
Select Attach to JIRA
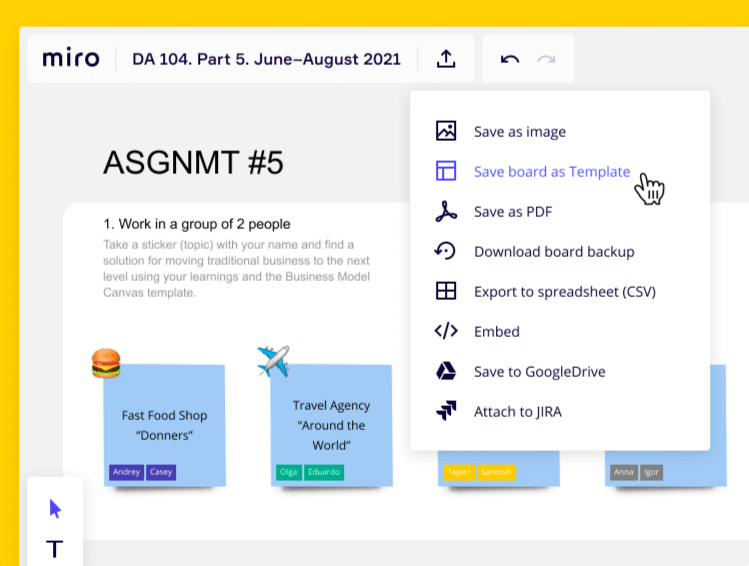coord(518,412)
